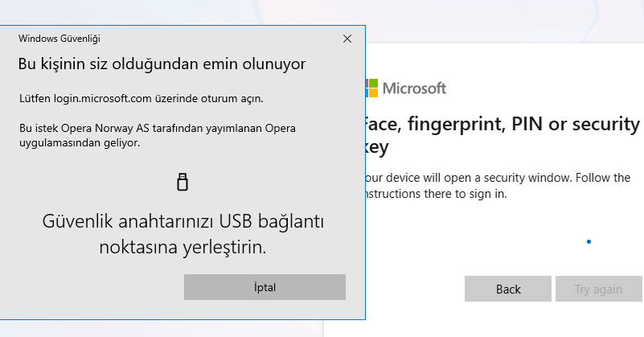The image size is (644, 337).
Task: Close the Windows Güvenliği dialog
Action: [x=347, y=39]
